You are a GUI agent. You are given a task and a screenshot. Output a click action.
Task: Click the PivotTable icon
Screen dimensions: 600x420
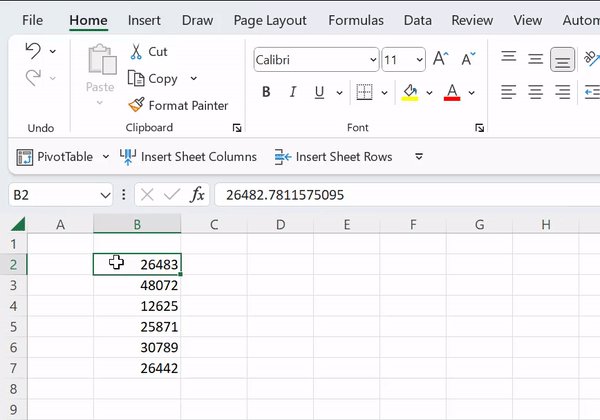(x=25, y=157)
